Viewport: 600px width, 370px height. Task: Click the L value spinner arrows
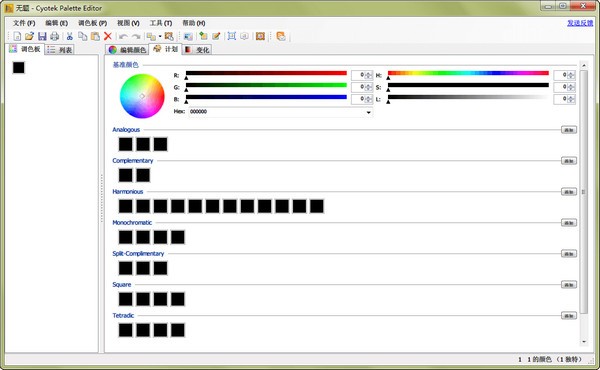coord(571,99)
